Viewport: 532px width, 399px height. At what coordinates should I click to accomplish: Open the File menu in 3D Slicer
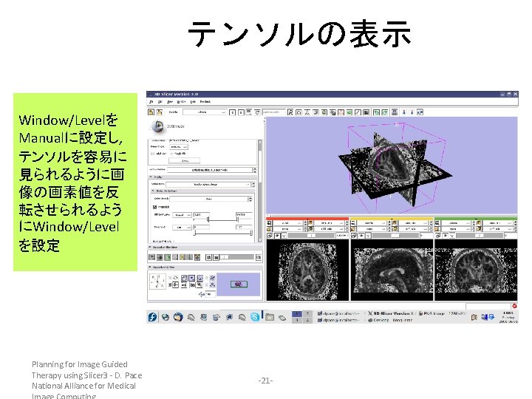(x=151, y=102)
